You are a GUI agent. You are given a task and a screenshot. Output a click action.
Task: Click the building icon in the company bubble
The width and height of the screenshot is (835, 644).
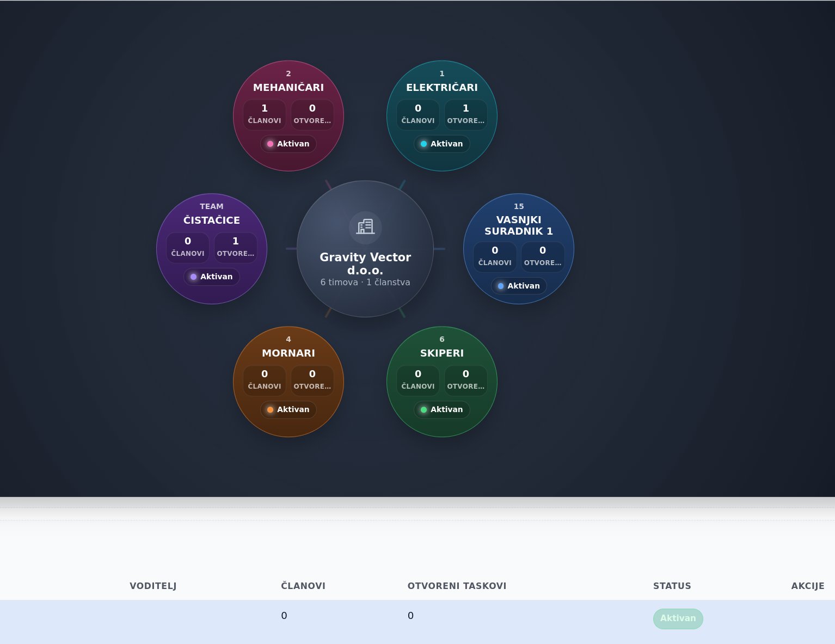click(x=365, y=227)
